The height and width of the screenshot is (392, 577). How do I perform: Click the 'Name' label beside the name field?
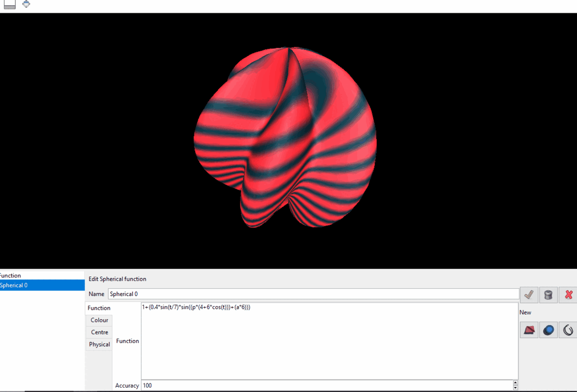[x=96, y=294]
